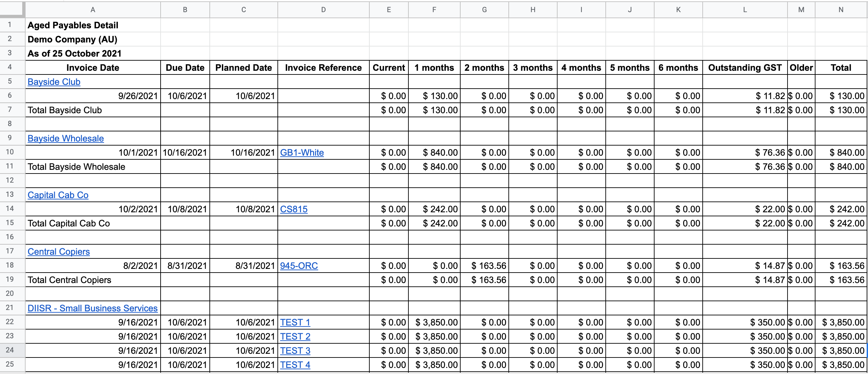The image size is (868, 374).
Task: Select the 'Due Date' header cell
Action: (x=185, y=68)
